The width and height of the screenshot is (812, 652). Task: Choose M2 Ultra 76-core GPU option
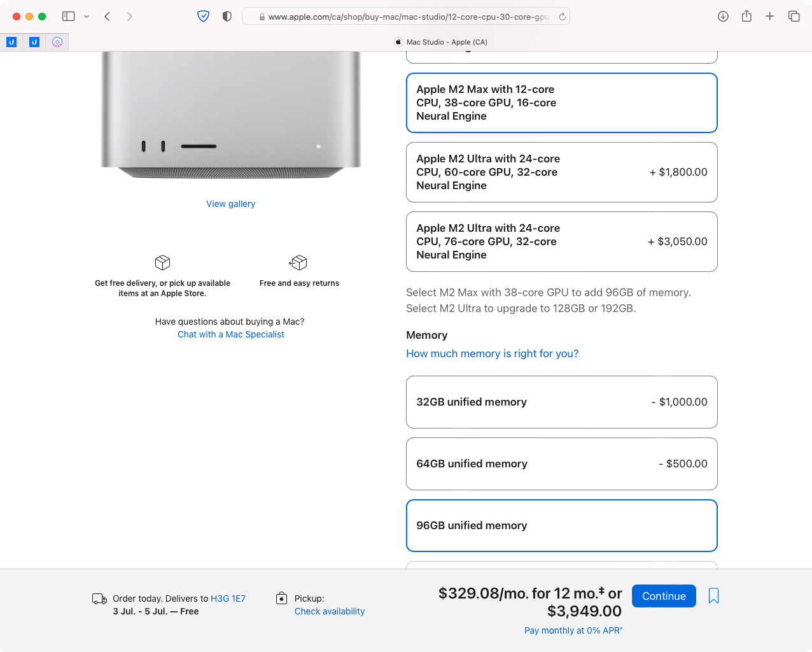[x=561, y=242]
